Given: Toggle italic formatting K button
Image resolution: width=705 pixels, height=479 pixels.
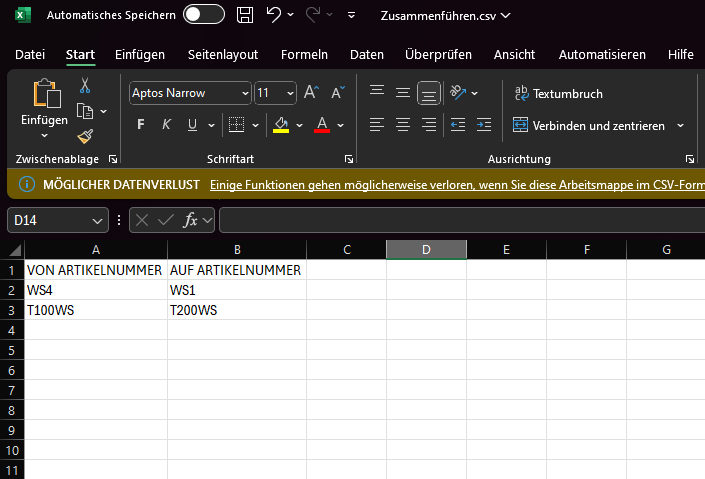Looking at the screenshot, I should (166, 125).
